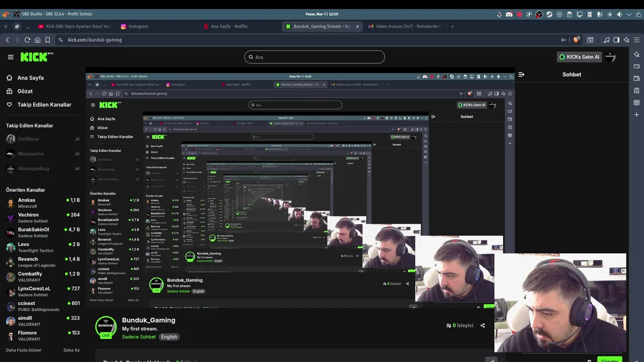Open reading list icon in side panel

tap(636, 103)
